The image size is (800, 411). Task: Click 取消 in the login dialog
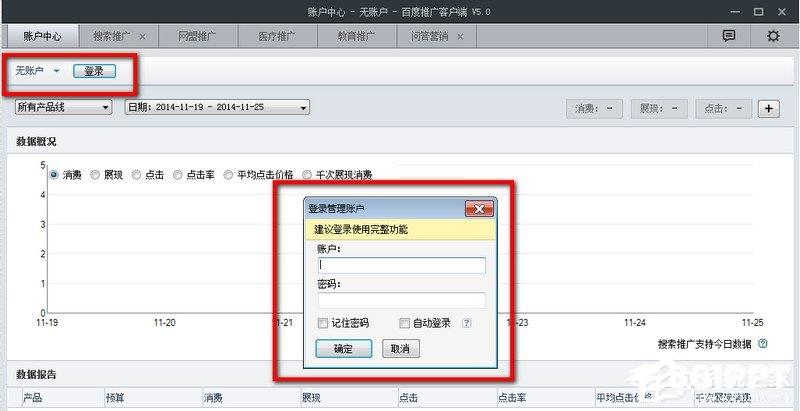(401, 349)
